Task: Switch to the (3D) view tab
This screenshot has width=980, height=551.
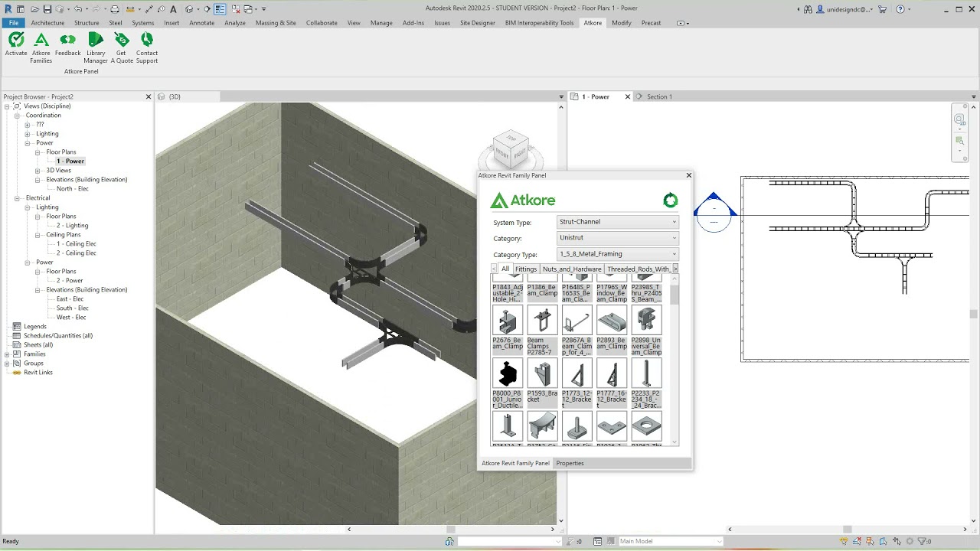Action: click(x=175, y=96)
